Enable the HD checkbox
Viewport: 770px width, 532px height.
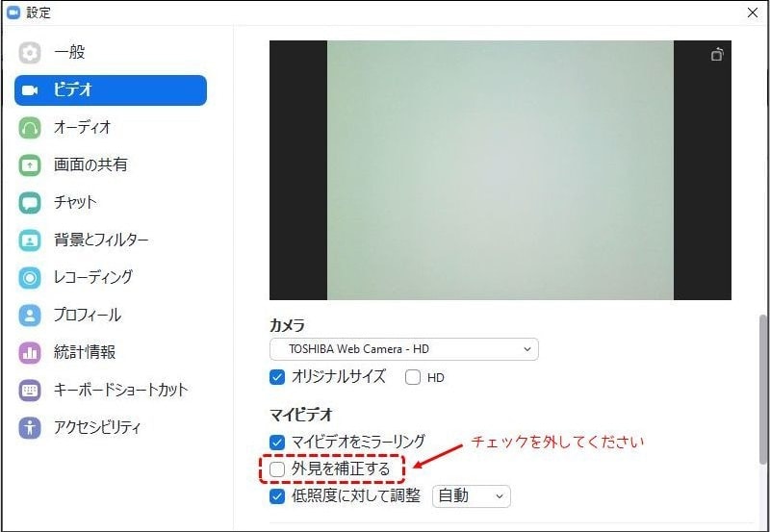(x=413, y=377)
